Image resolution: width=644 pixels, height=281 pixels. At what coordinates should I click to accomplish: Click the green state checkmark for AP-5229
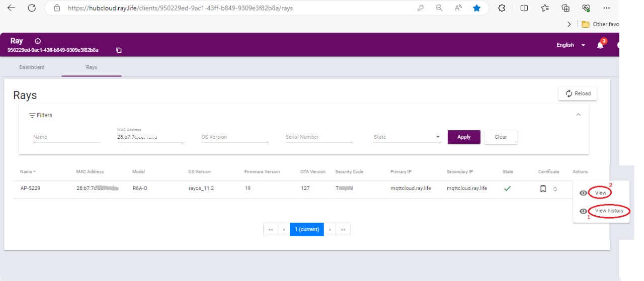(508, 189)
